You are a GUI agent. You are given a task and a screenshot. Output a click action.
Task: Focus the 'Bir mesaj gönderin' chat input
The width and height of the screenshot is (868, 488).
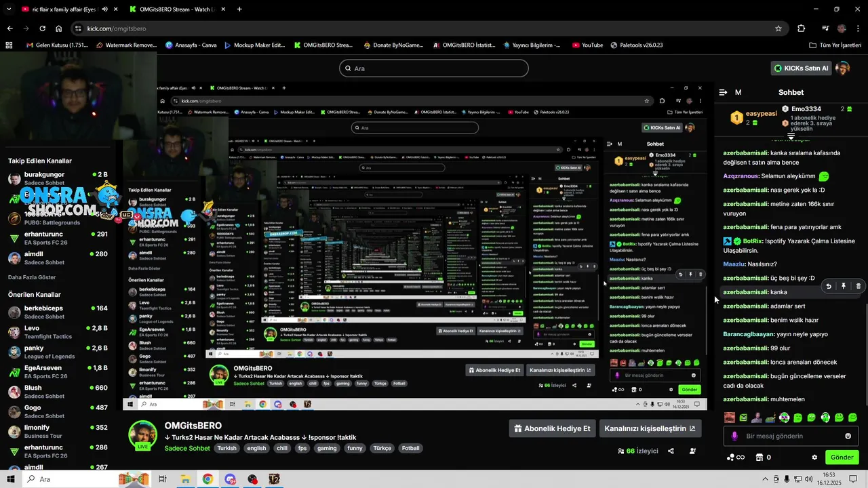[791, 436]
